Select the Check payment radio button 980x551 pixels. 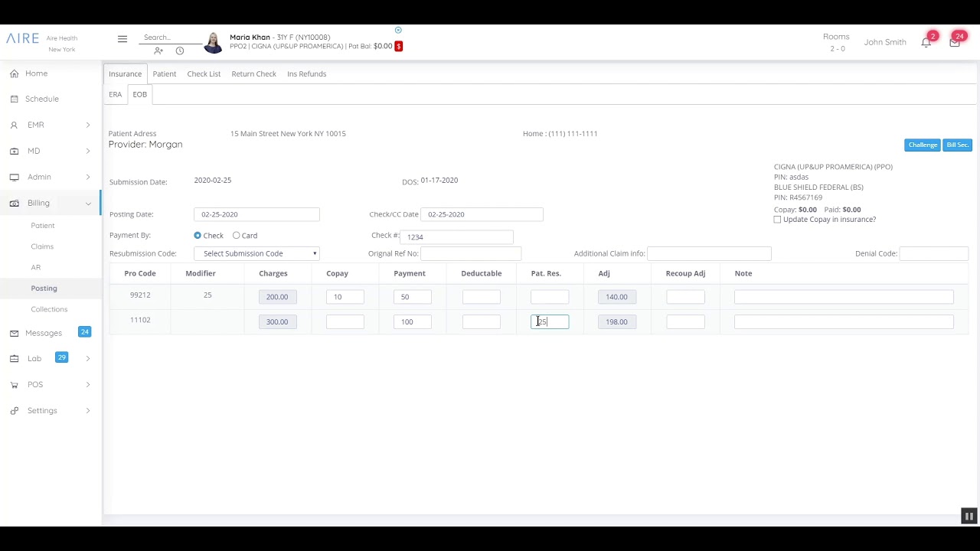point(198,236)
